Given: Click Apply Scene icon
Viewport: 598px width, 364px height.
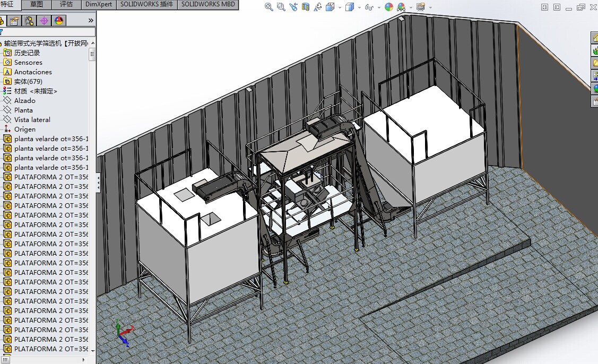Looking at the screenshot, I should [x=401, y=7].
